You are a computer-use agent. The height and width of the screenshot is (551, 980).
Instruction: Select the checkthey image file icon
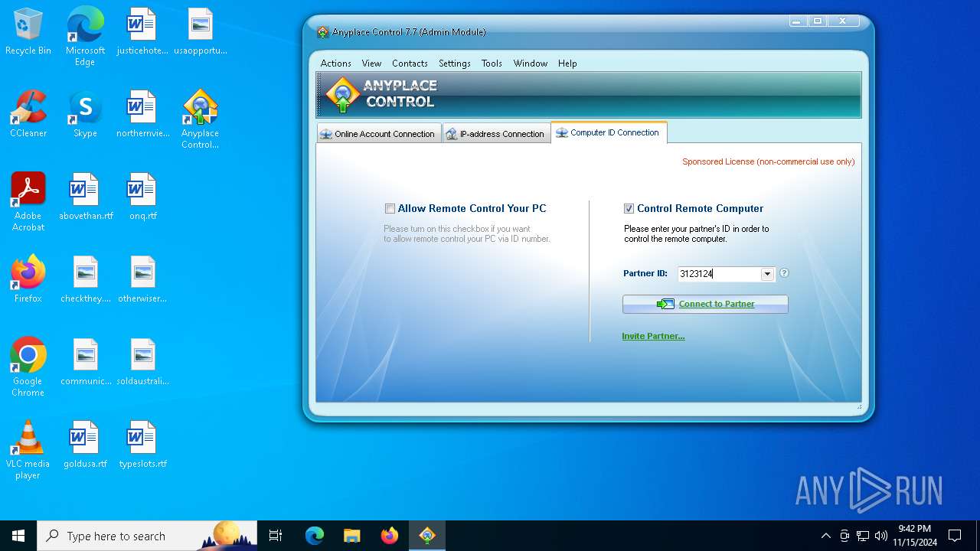pyautogui.click(x=85, y=280)
